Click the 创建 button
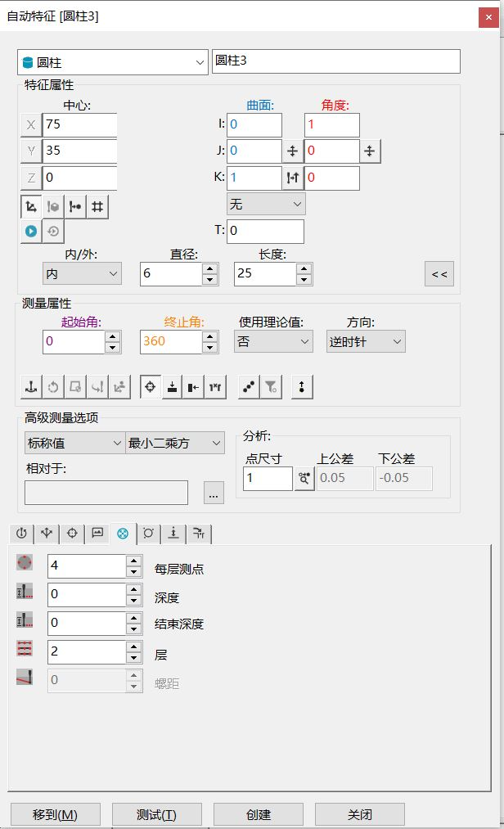 tap(258, 814)
